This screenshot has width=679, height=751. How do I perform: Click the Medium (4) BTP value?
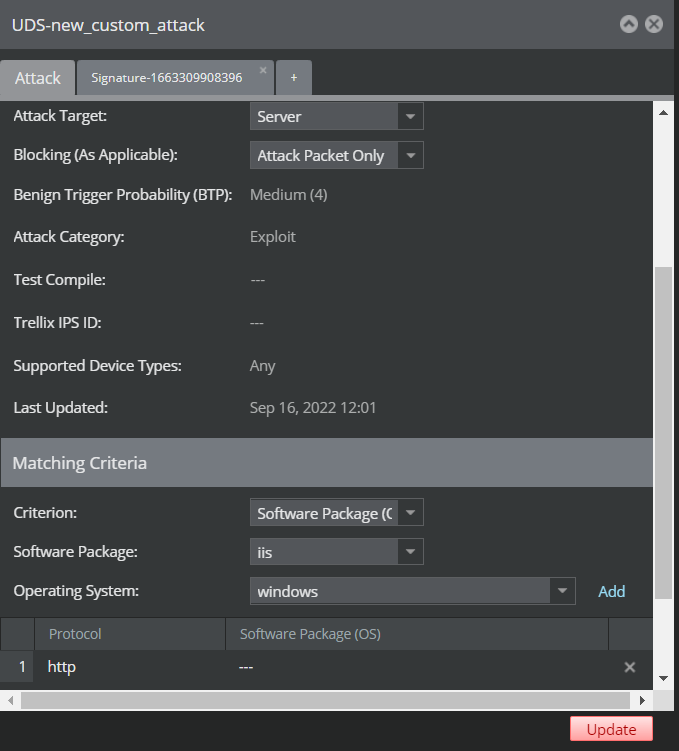[x=289, y=195]
